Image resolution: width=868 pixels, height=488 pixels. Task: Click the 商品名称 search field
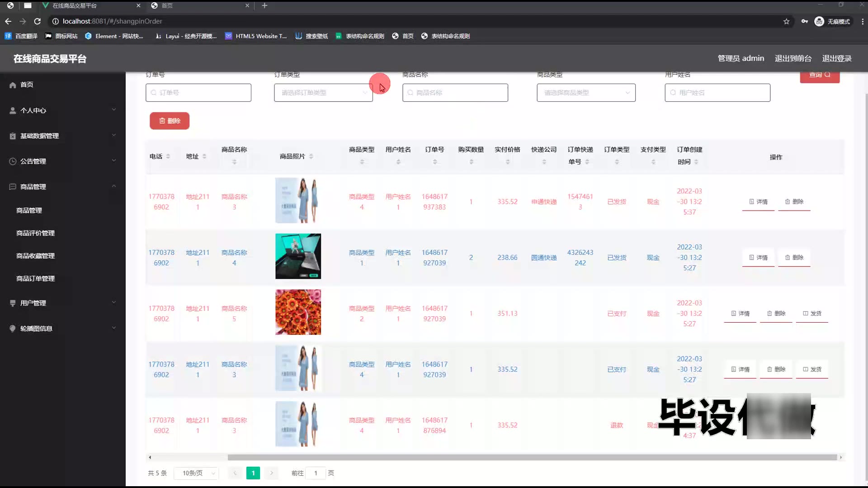(x=455, y=92)
